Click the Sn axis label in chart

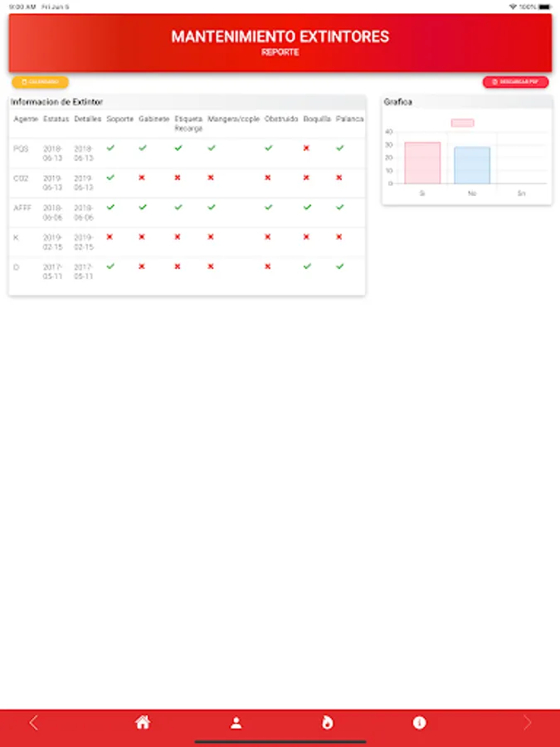pyautogui.click(x=522, y=193)
